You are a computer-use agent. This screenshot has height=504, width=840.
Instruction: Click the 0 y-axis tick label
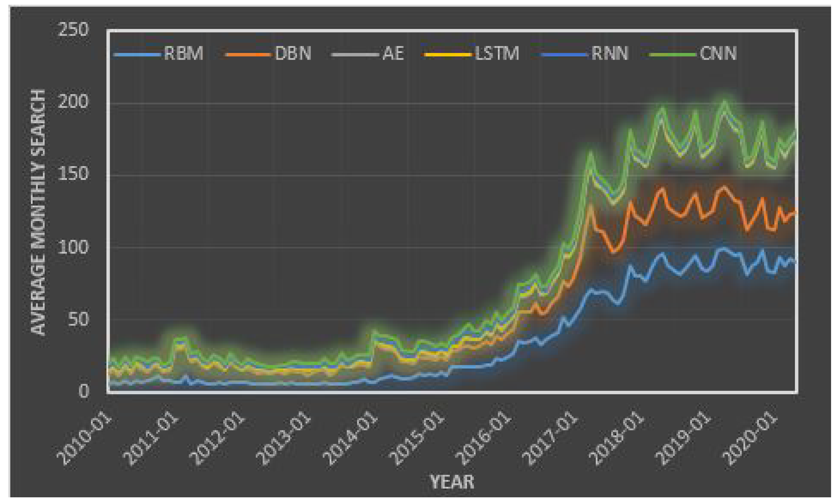(84, 392)
